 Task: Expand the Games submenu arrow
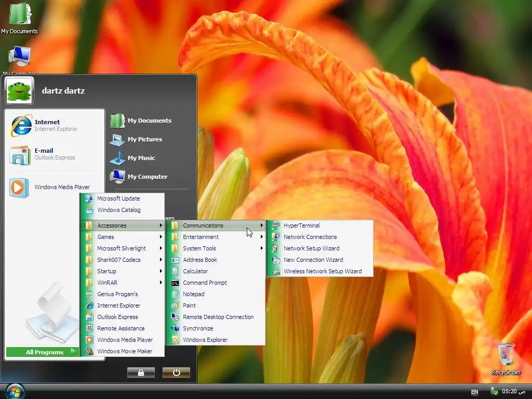click(x=161, y=237)
